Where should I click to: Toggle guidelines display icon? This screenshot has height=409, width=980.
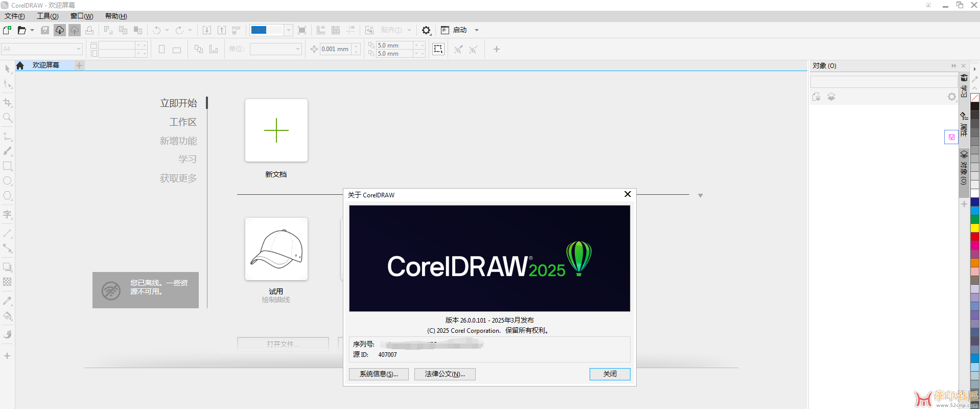point(351,30)
